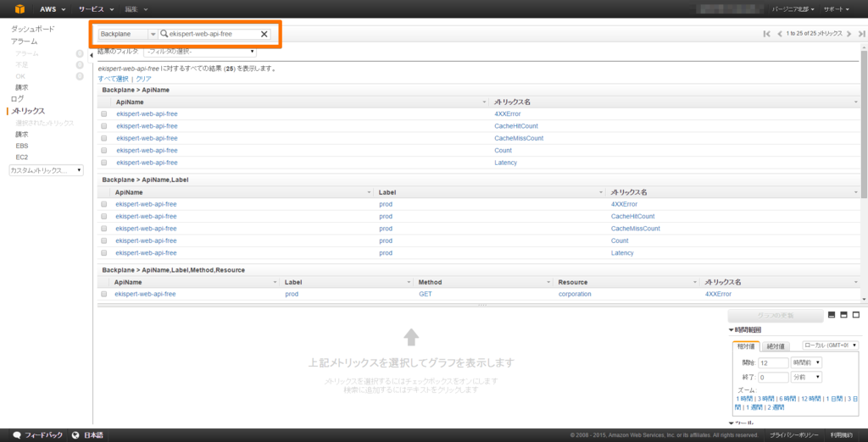Click the 請求 item under アラーム
The height and width of the screenshot is (442, 868).
coord(21,87)
